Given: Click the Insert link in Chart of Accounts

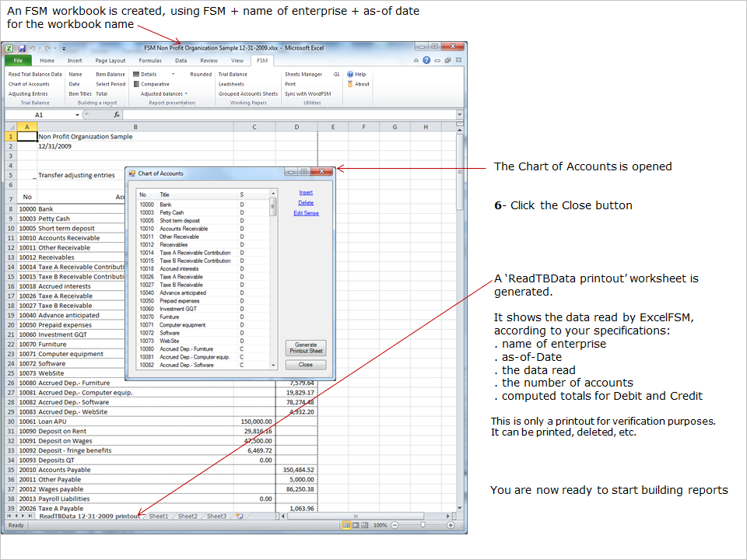Looking at the screenshot, I should (x=306, y=192).
